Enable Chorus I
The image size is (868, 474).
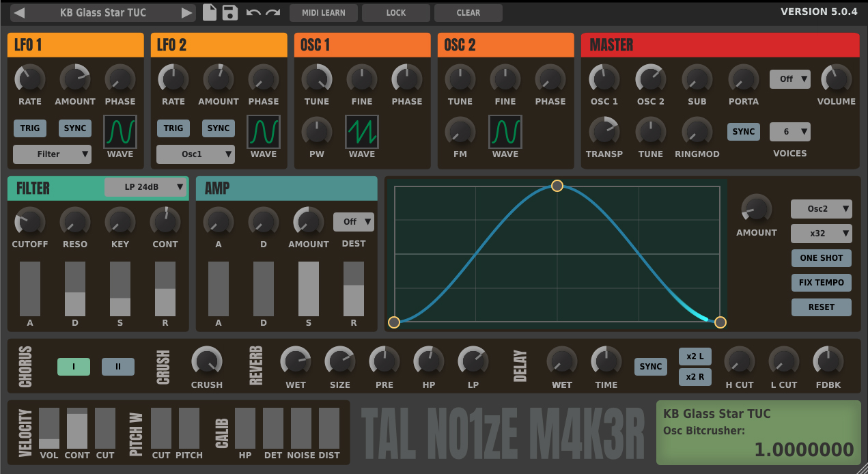(x=74, y=367)
